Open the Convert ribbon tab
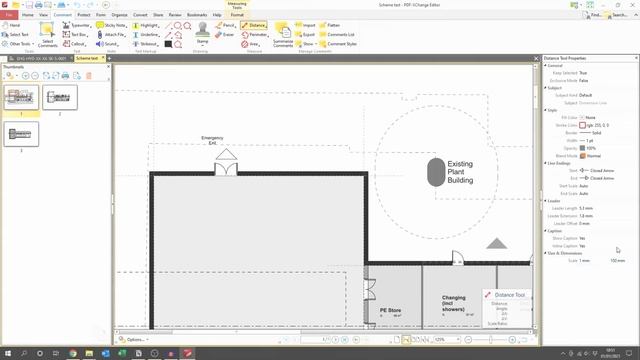The width and height of the screenshot is (640, 360). [x=140, y=15]
